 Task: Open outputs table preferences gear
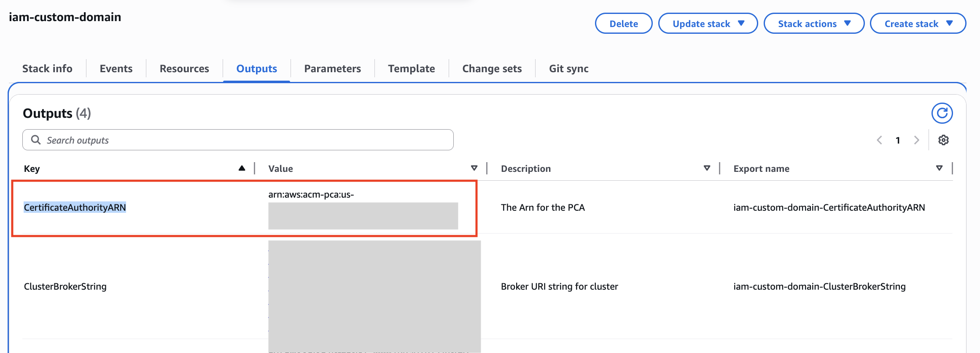coord(943,140)
